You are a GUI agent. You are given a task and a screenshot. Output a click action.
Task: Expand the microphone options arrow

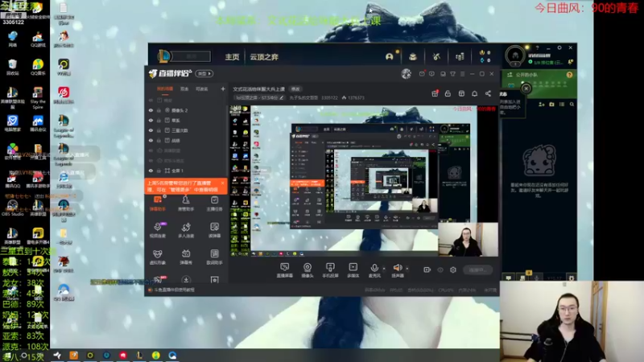tap(384, 269)
